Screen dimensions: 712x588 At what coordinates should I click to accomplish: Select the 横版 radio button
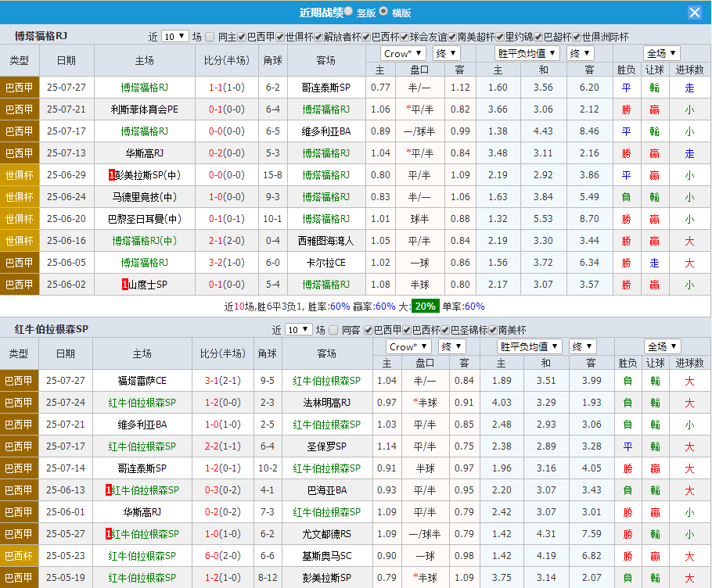point(383,11)
